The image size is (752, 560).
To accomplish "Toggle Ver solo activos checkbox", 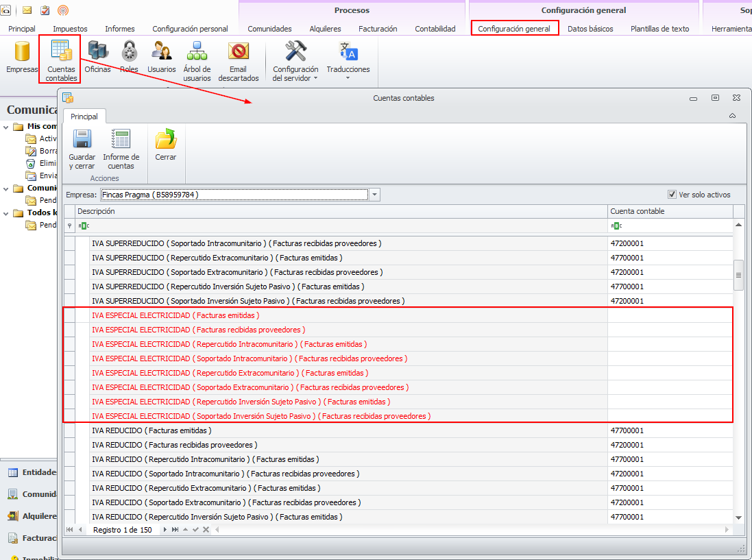I will (x=672, y=194).
